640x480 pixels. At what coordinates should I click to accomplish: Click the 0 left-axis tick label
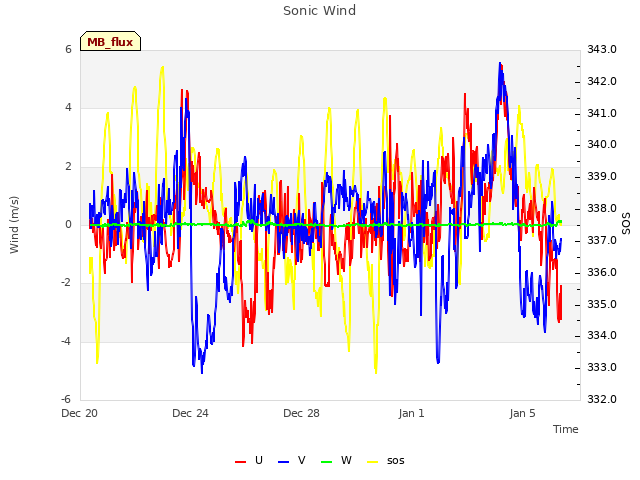68,224
